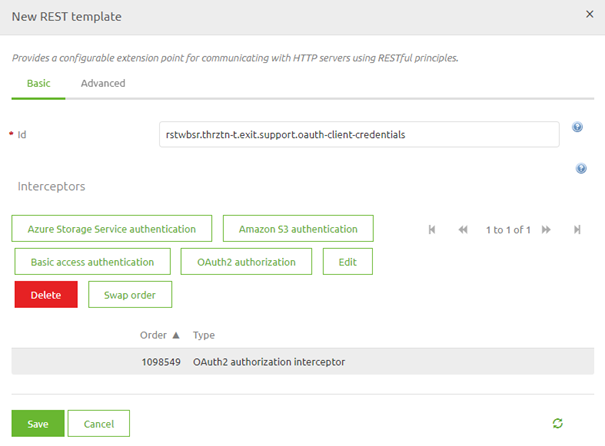Add OAuth2 authorization interceptor
This screenshot has width=605, height=446.
[x=246, y=262]
